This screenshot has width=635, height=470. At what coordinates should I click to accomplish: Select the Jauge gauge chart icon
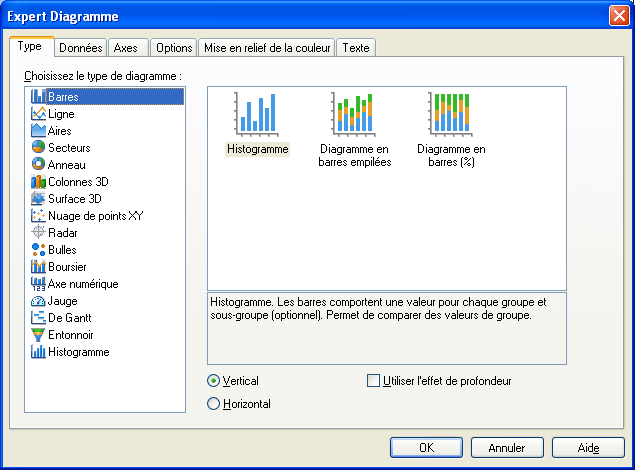point(39,301)
